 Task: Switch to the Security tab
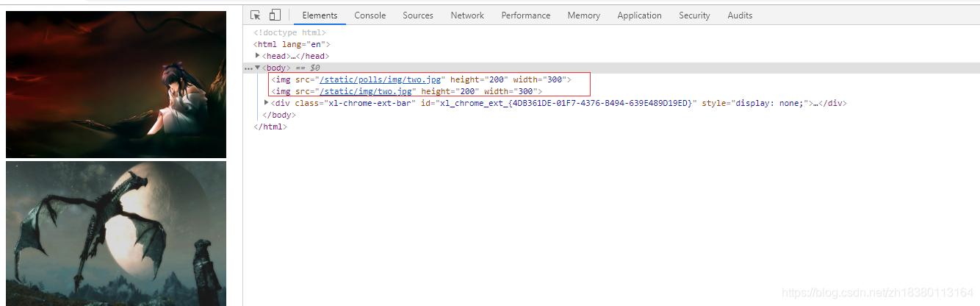pyautogui.click(x=694, y=15)
